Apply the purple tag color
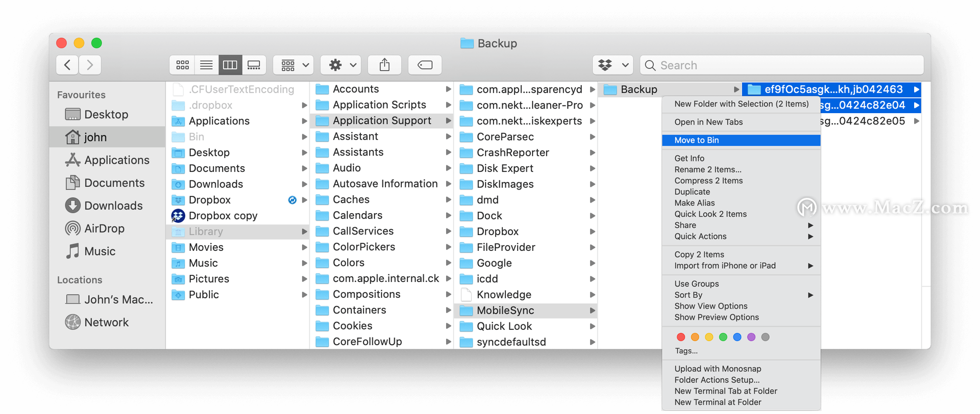 pyautogui.click(x=751, y=337)
